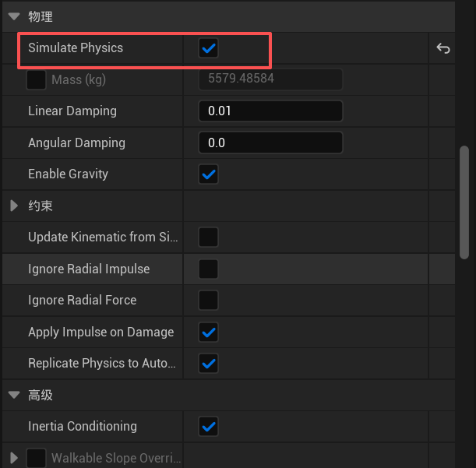476x468 pixels.
Task: Click the reset-to-default arrow for Simulate Physics
Action: [x=443, y=48]
